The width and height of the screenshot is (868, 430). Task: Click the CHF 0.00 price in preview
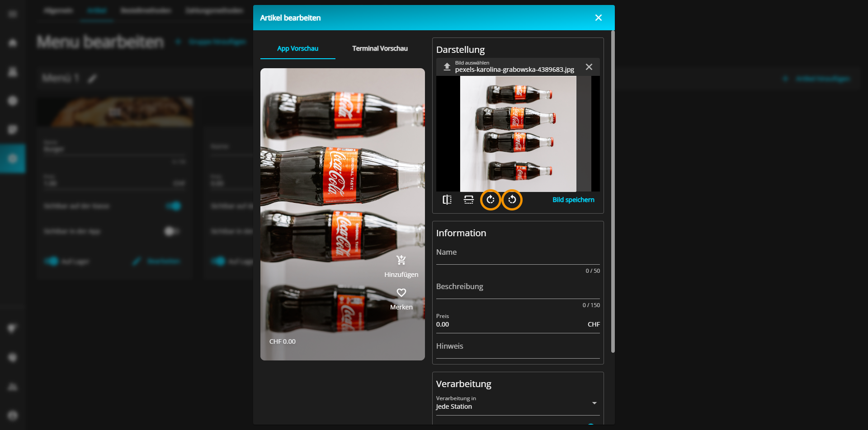click(283, 341)
